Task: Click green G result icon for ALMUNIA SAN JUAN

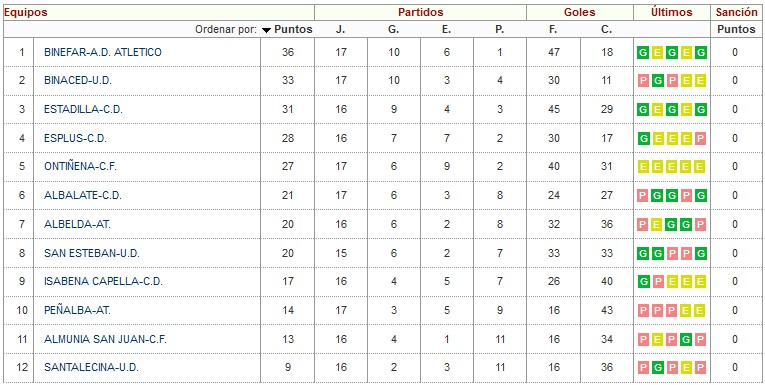Action: point(686,339)
